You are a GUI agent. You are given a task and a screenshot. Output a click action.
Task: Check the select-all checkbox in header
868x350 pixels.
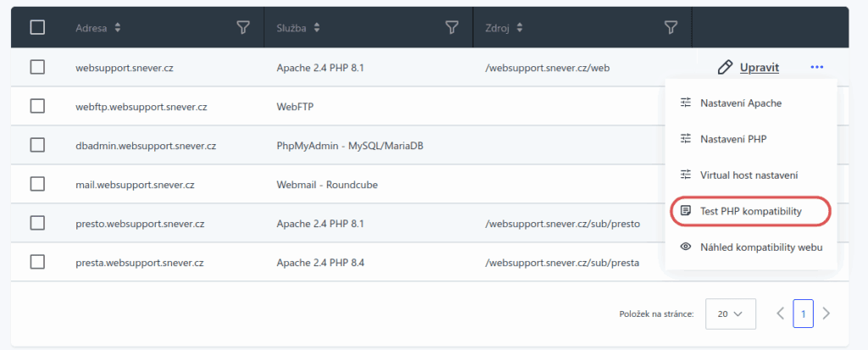click(37, 28)
